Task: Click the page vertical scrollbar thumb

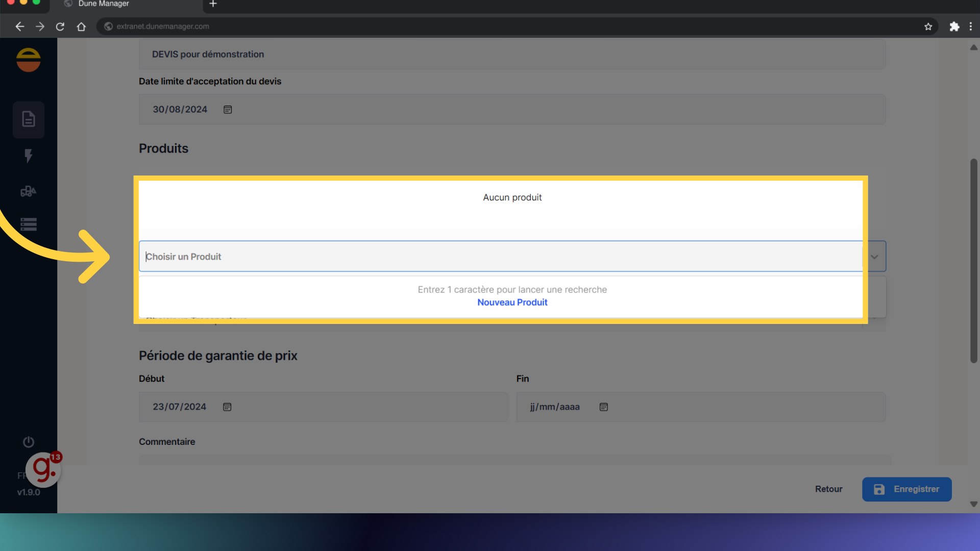Action: (974, 260)
